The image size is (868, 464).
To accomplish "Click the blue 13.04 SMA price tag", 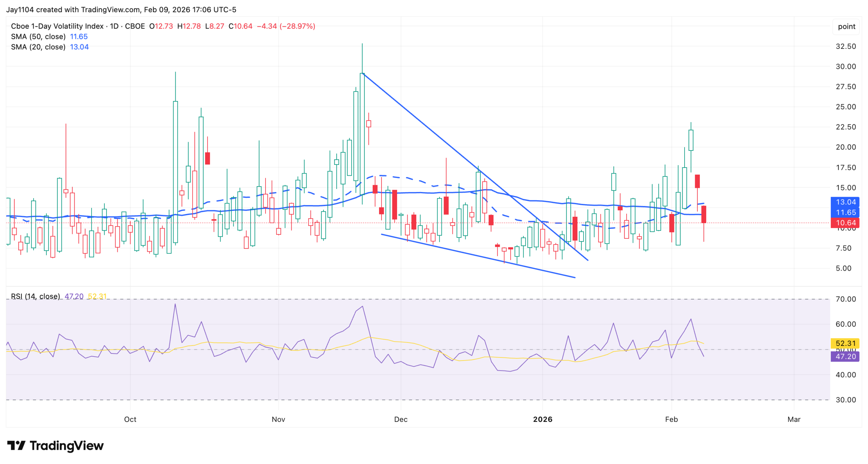I will [844, 202].
